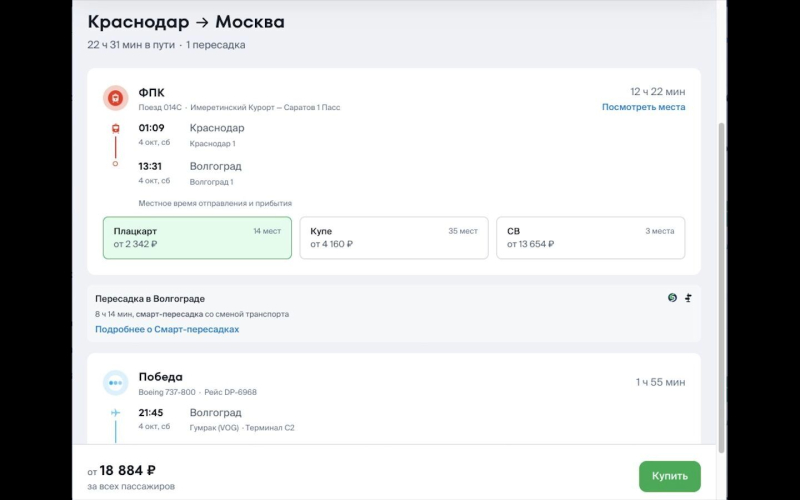This screenshot has height=500, width=800.
Task: Select the Купе fare option
Action: (x=393, y=237)
